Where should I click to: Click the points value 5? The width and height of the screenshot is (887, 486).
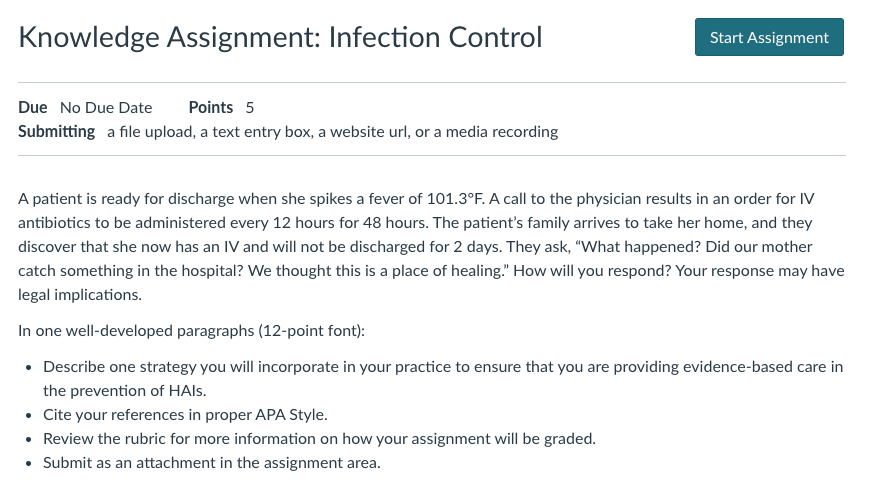tap(250, 107)
